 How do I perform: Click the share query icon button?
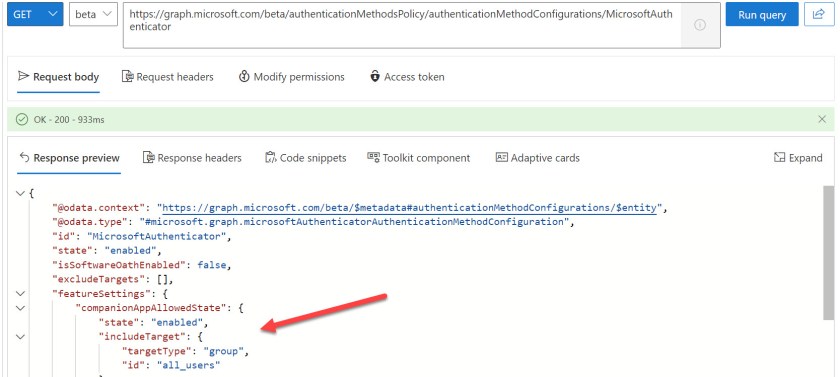(x=819, y=14)
